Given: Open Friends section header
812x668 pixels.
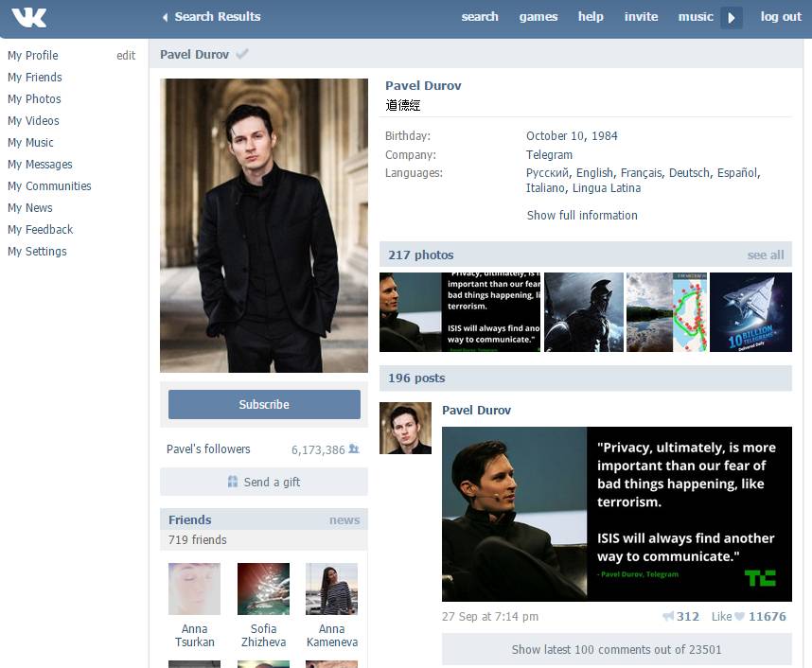Looking at the screenshot, I should point(189,519).
